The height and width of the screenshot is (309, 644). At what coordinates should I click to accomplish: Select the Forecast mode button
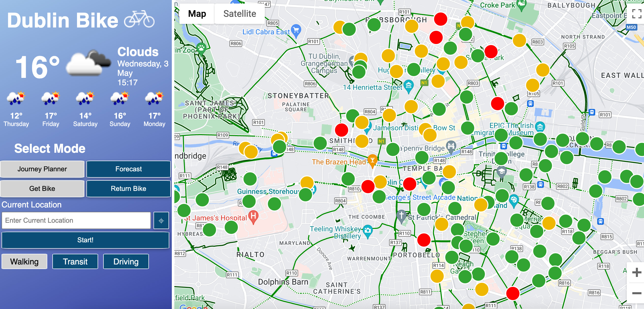point(129,169)
